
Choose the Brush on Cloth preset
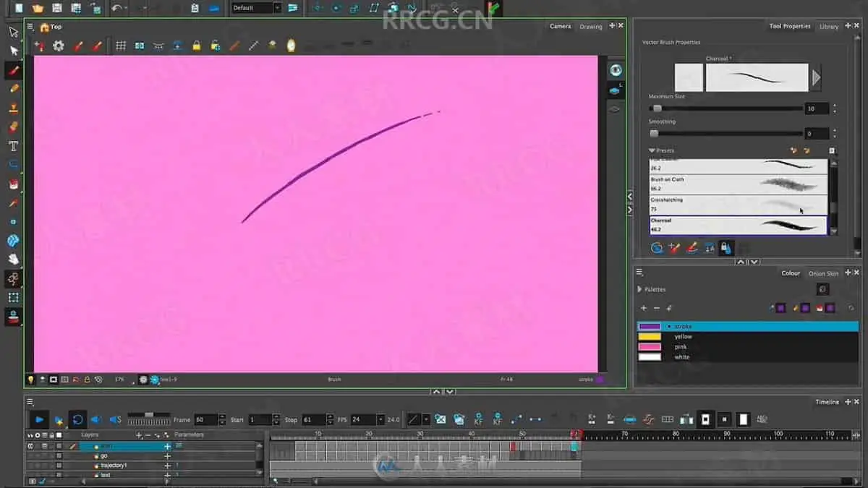click(739, 184)
